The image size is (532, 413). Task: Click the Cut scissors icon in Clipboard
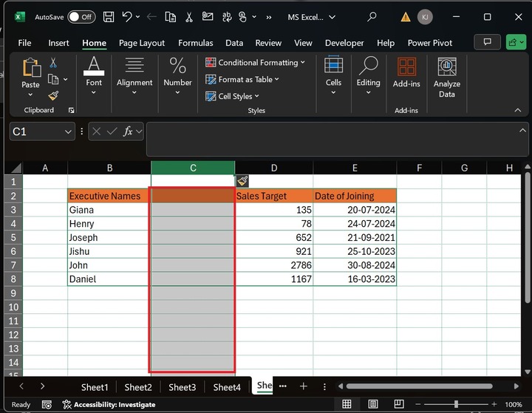[53, 64]
